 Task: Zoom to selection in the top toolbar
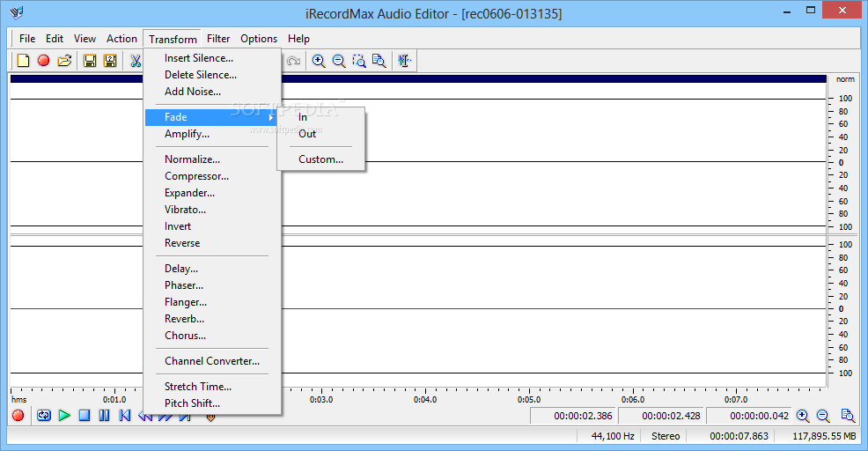coord(358,61)
